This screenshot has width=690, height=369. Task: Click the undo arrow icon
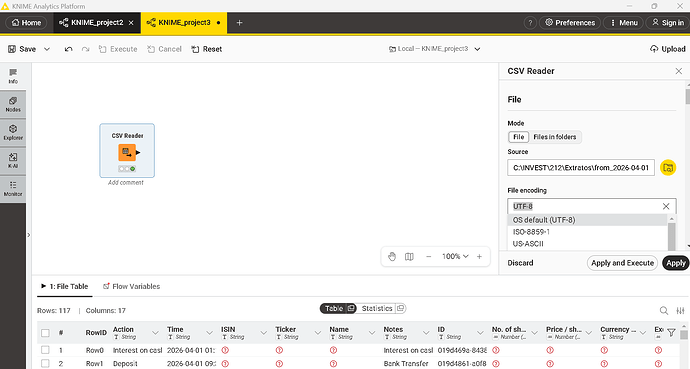pyautogui.click(x=69, y=49)
